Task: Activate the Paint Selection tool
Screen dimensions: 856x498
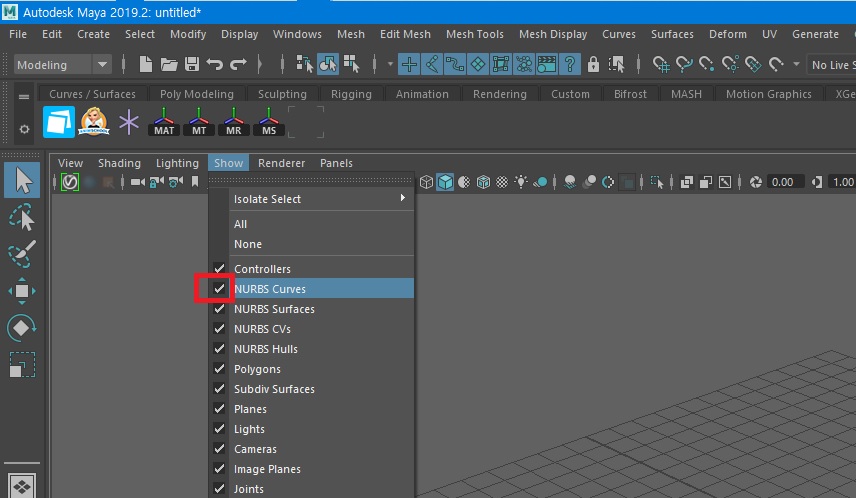Action: coord(22,254)
